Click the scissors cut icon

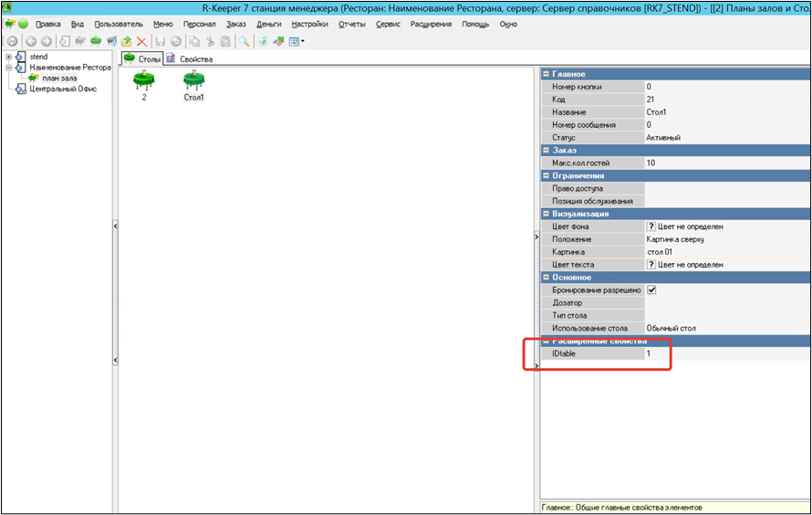[209, 41]
